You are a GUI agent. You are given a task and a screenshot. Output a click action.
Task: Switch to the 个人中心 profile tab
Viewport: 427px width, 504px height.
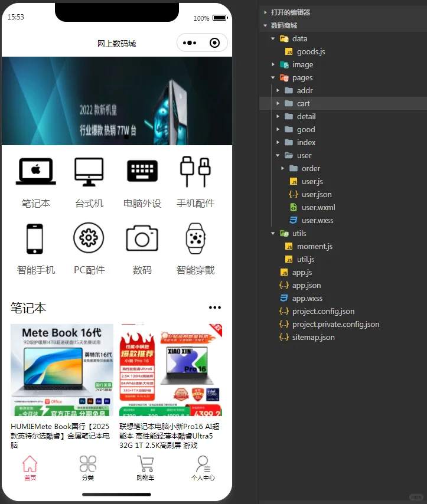[203, 469]
